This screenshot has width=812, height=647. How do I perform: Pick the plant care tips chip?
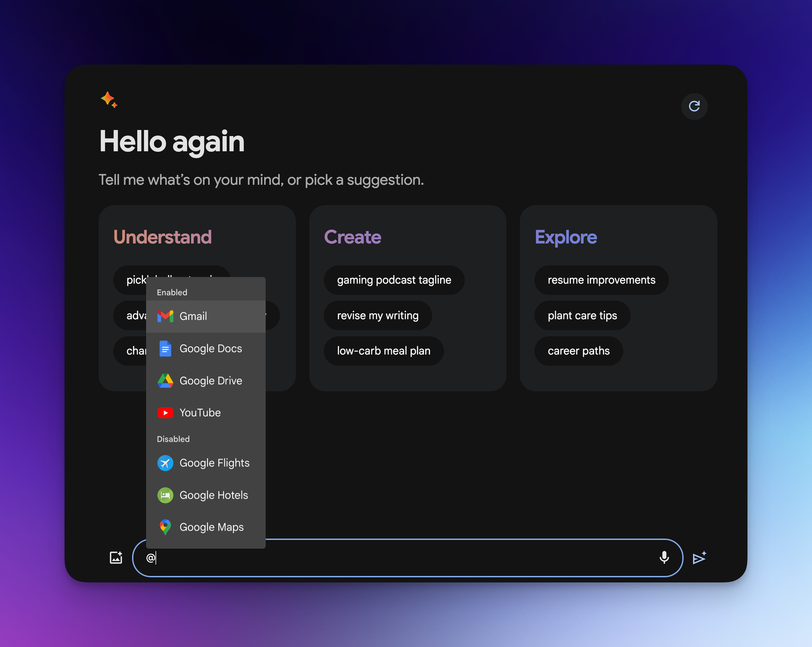[582, 315]
